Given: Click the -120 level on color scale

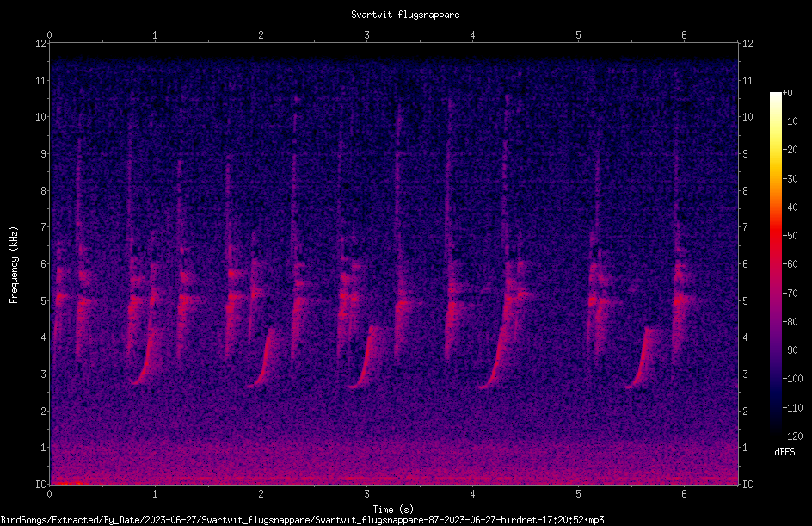Looking at the screenshot, I should (x=792, y=436).
